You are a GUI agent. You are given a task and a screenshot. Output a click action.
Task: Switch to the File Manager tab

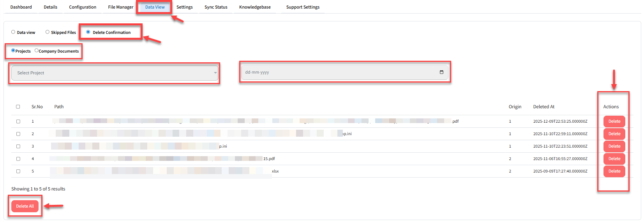(x=120, y=7)
